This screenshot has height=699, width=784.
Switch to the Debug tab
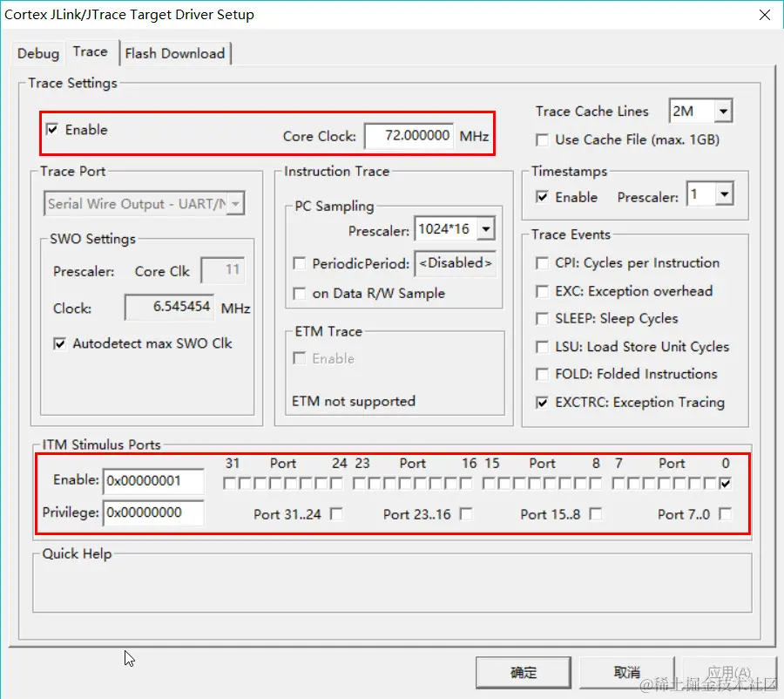tap(38, 53)
